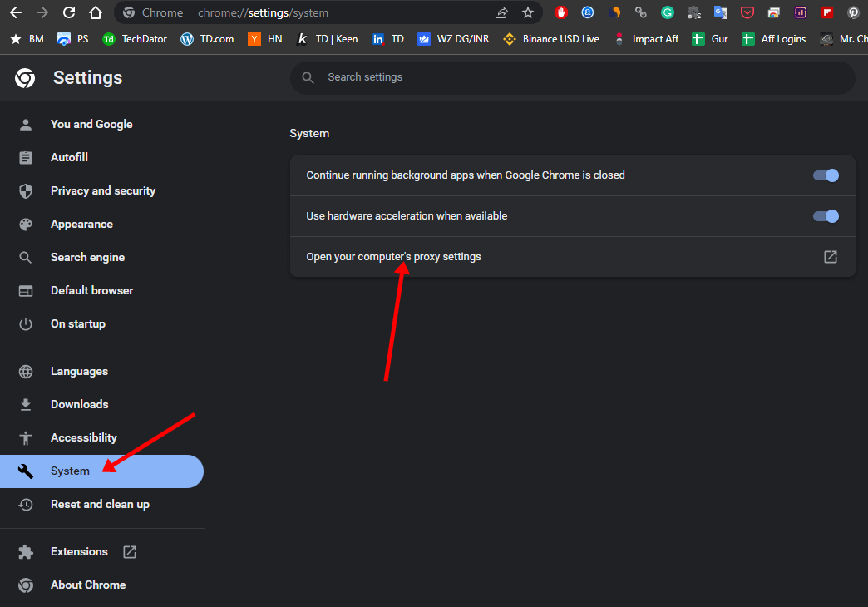Open the You and Google section
Viewport: 868px width, 607px height.
coord(102,124)
